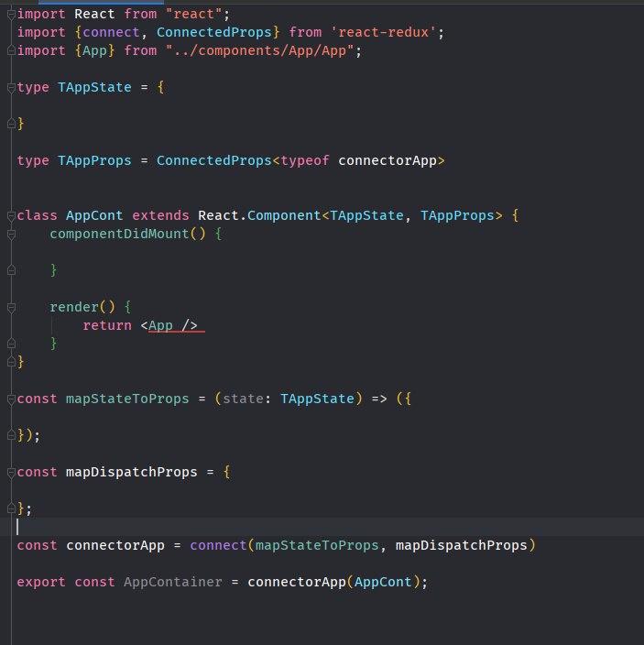Collapse the mapStateToProps fold marker
This screenshot has height=645, width=644.
[x=12, y=399]
